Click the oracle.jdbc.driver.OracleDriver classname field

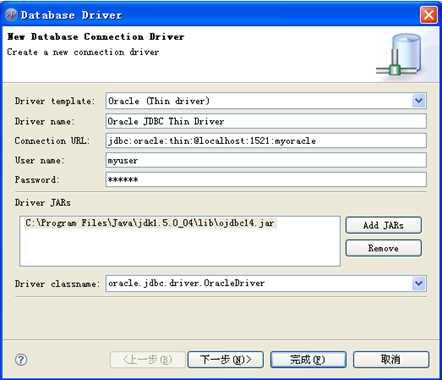point(266,284)
